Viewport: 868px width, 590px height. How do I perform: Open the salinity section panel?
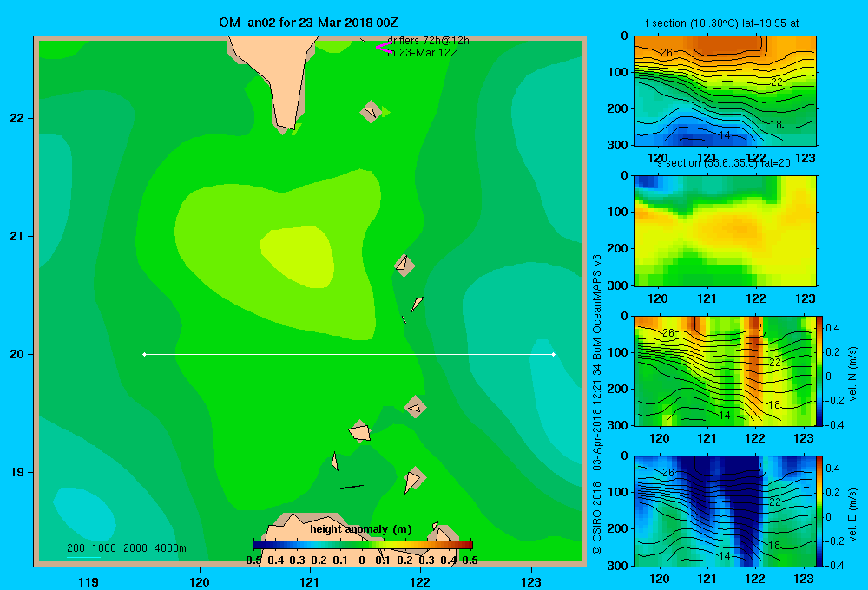(x=725, y=231)
